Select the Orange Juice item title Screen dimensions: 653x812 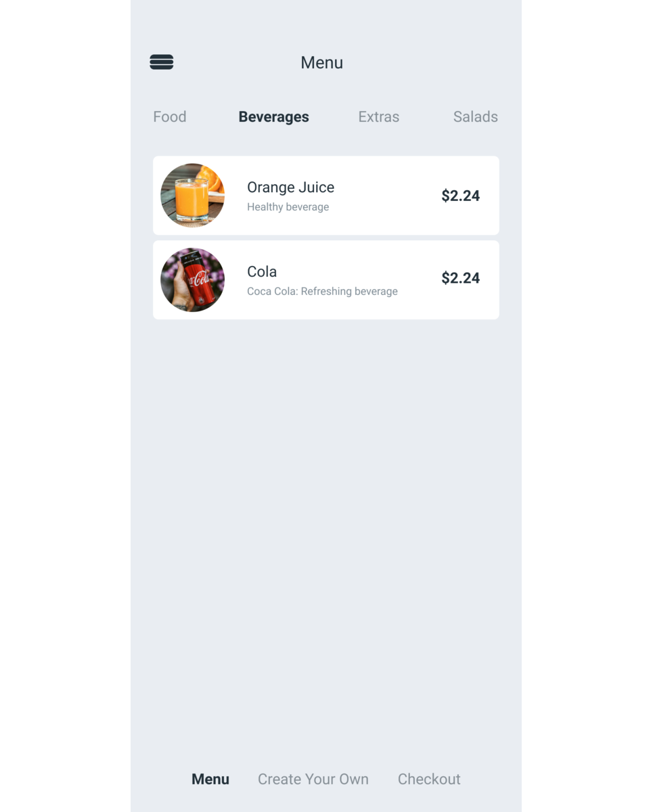[x=290, y=187]
